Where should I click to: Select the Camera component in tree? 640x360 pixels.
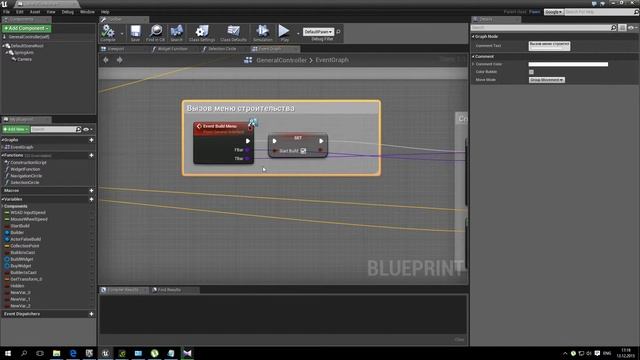[x=24, y=59]
